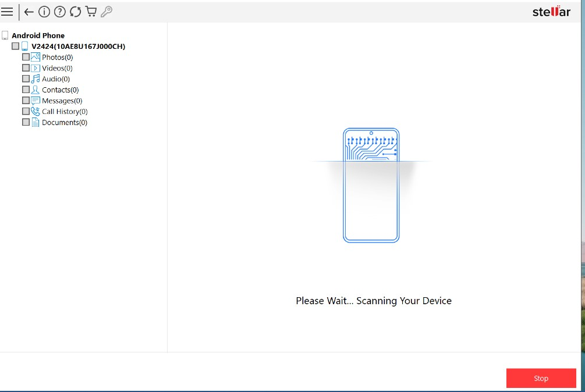Screen dimensions: 585x392
Task: Stop the device scan
Action: point(541,378)
